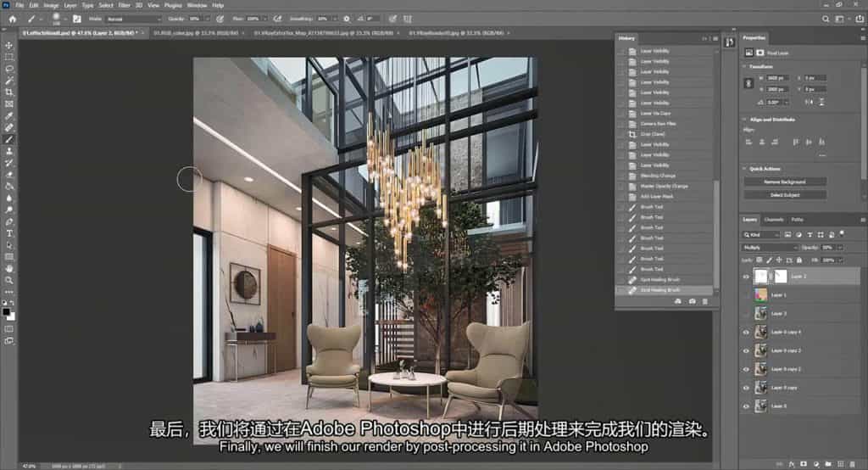This screenshot has height=470, width=868.
Task: Open the Image menu
Action: coord(51,5)
